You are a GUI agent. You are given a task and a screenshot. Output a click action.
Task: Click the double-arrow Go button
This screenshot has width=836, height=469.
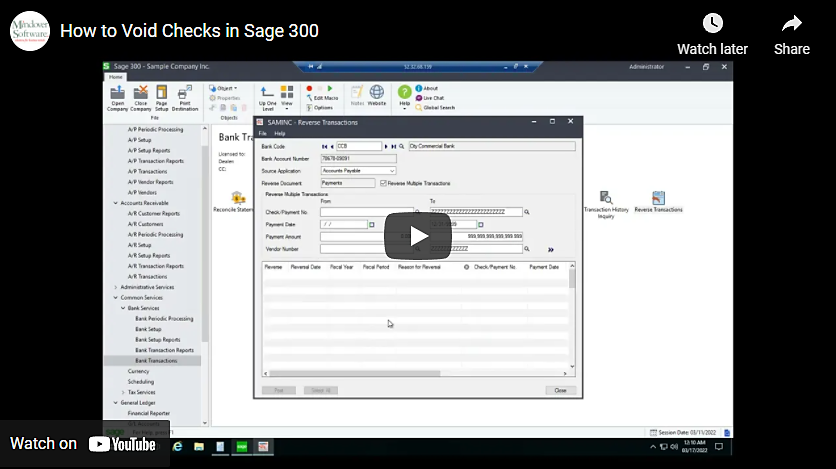click(551, 249)
